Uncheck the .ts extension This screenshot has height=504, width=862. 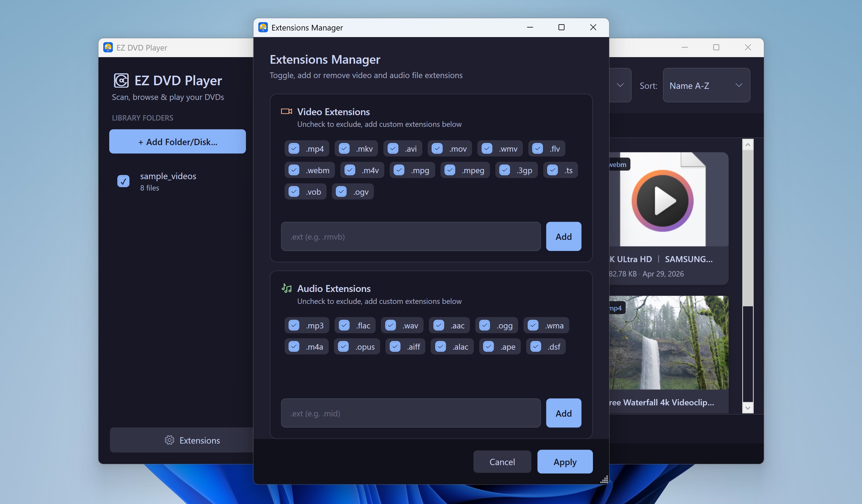[x=553, y=170]
